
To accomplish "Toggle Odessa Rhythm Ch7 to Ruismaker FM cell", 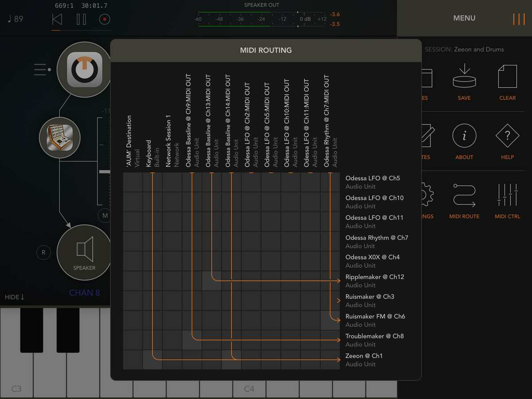I will point(330,320).
